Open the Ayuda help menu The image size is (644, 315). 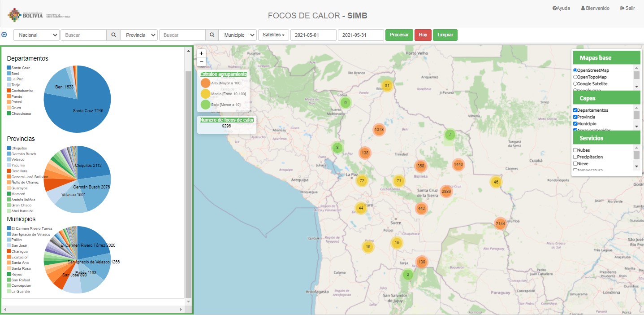[x=561, y=8]
